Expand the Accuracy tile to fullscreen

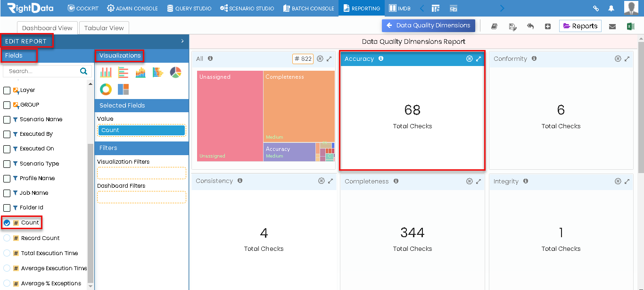pos(478,58)
